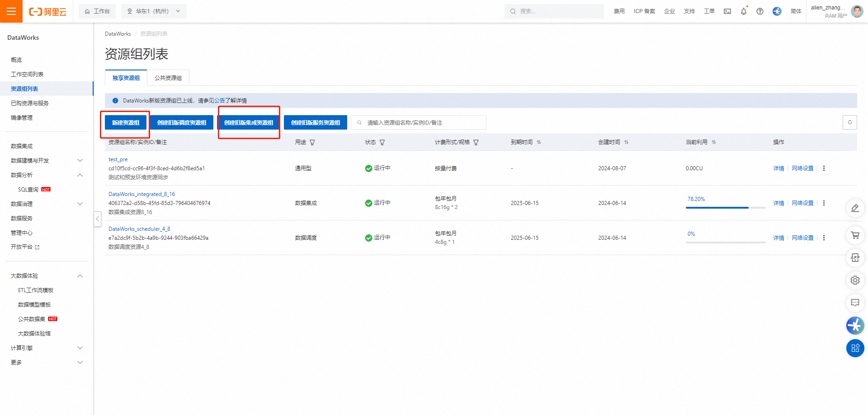The image size is (868, 415).
Task: Open more actions for DataWorks_scheduler_4_8 row
Action: click(824, 238)
